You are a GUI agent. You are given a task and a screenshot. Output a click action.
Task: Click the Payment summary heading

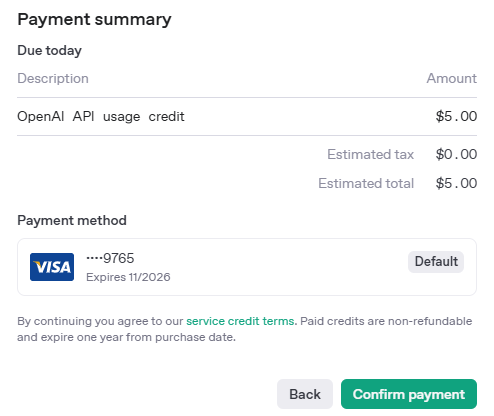pyautogui.click(x=94, y=19)
